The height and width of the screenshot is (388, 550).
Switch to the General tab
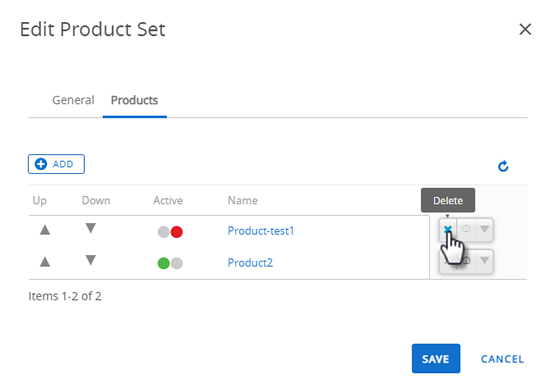(x=73, y=100)
